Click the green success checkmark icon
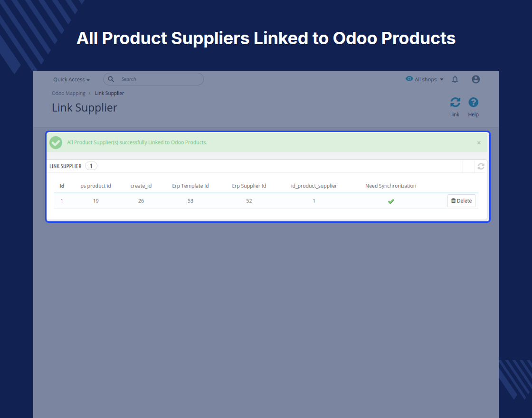The height and width of the screenshot is (418, 532). [x=56, y=142]
